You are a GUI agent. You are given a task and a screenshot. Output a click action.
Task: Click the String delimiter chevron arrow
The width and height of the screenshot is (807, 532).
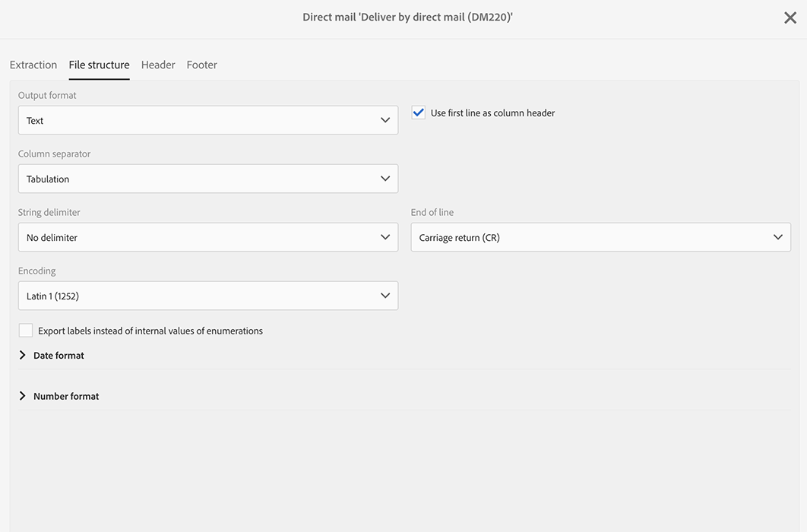pos(385,238)
